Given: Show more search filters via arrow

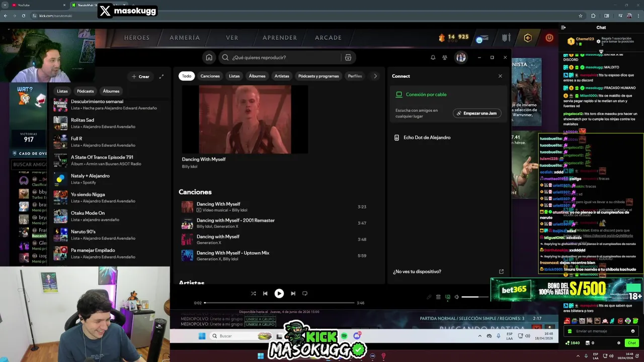Looking at the screenshot, I should tap(375, 76).
